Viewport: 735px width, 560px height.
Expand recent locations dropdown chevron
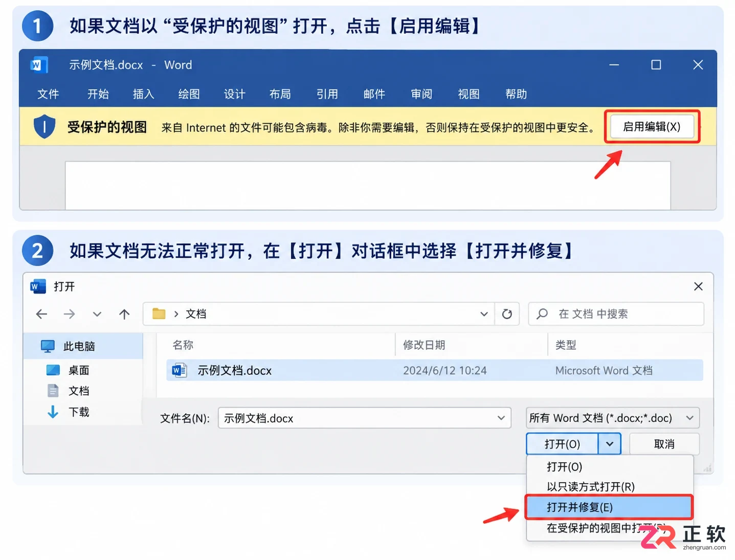[97, 314]
